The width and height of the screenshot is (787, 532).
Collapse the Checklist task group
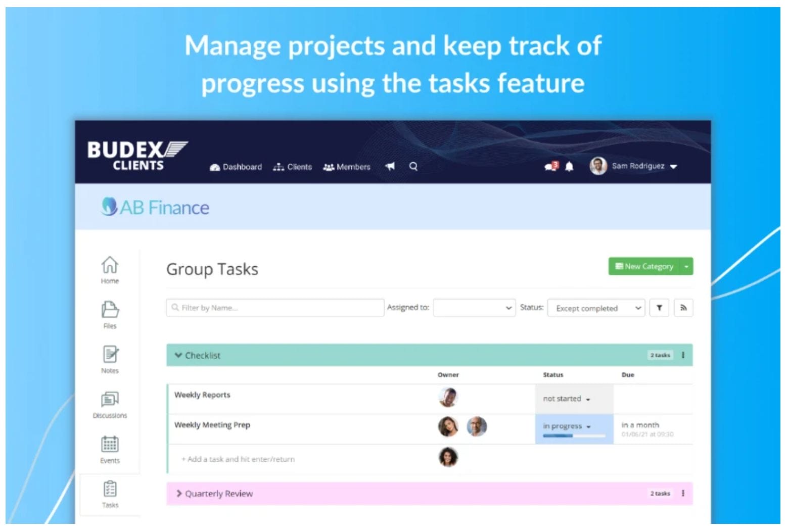point(178,355)
